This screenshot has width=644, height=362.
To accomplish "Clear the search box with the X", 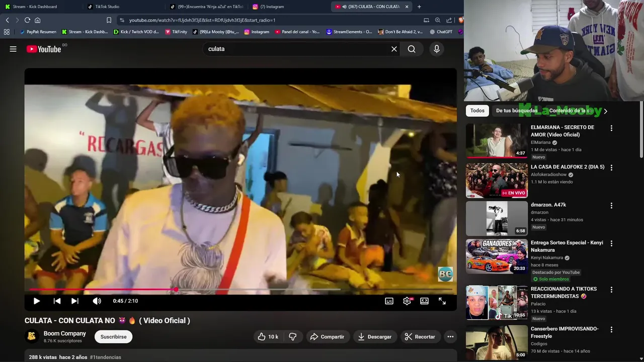I will point(394,49).
